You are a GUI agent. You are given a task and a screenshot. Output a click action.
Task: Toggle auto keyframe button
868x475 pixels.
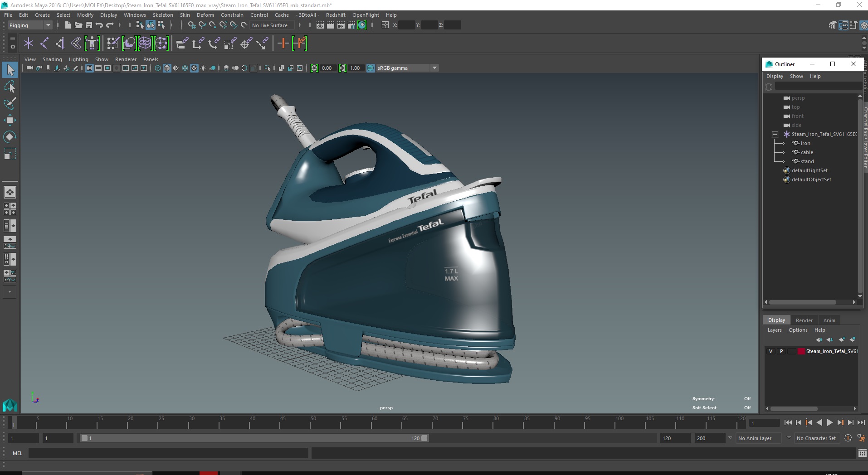(x=848, y=438)
